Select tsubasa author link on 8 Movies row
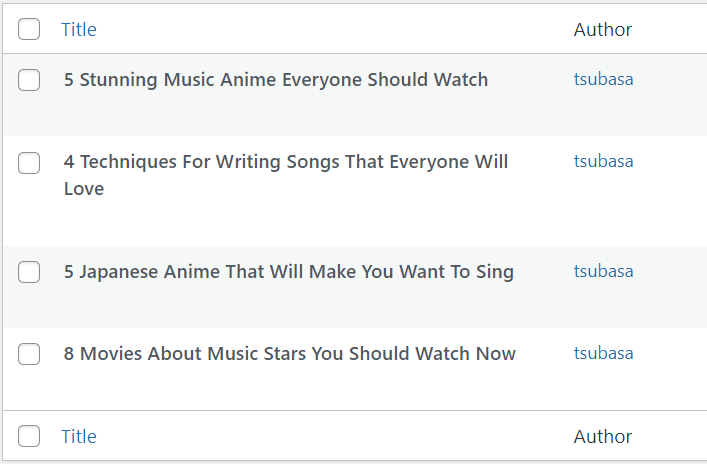 (x=603, y=354)
